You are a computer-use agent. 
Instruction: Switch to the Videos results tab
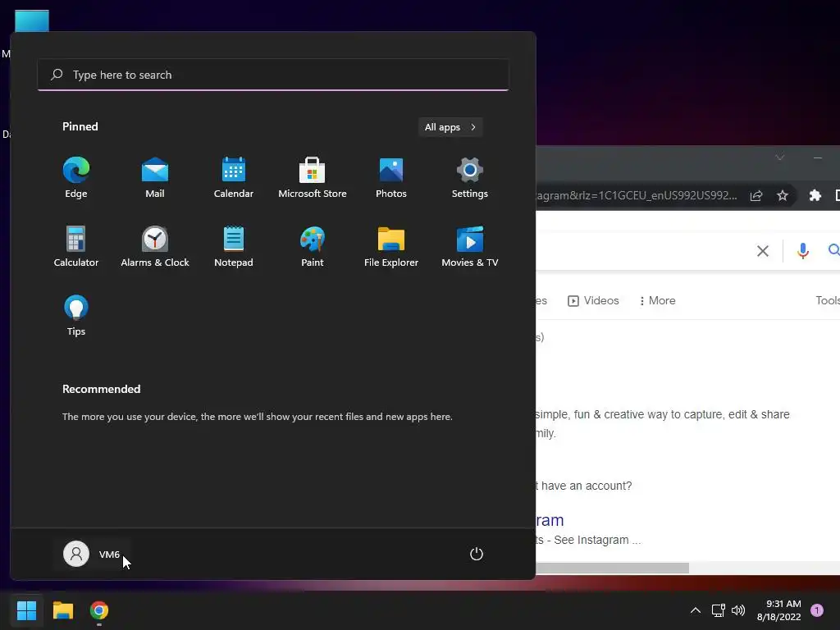[593, 300]
